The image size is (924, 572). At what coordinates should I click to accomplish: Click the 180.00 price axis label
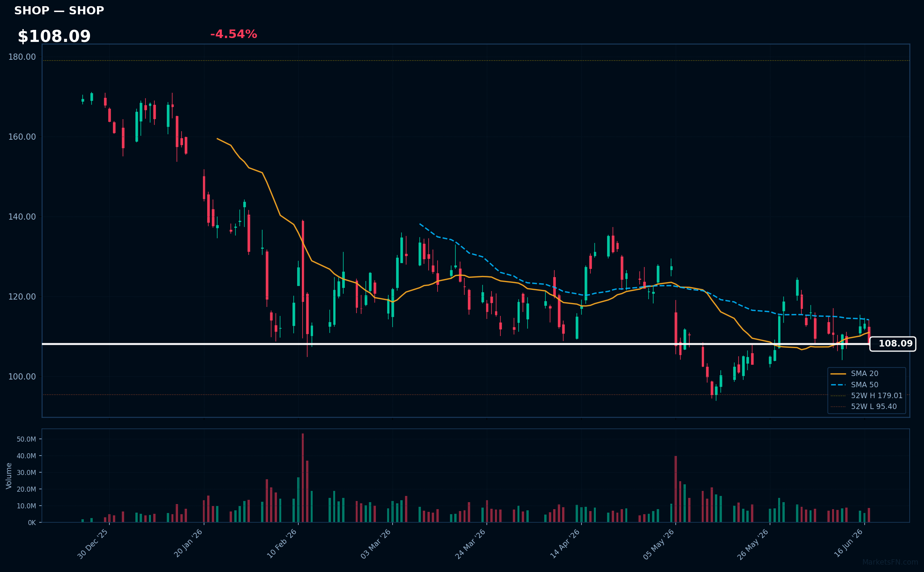coord(22,57)
